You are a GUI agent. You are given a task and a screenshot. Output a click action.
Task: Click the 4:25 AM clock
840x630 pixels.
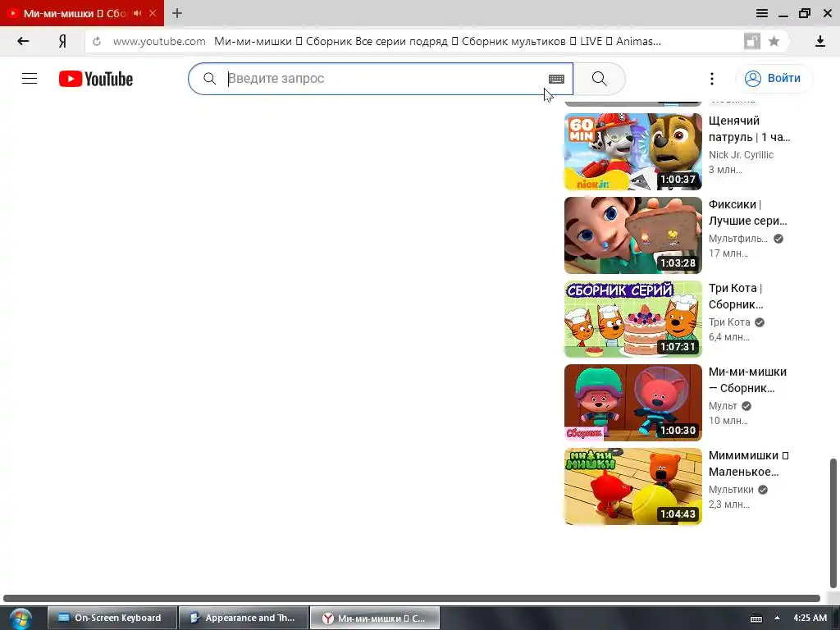click(810, 618)
